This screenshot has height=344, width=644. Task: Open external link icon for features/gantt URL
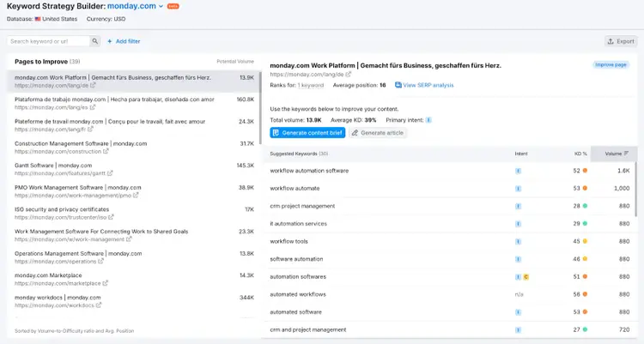(110, 173)
